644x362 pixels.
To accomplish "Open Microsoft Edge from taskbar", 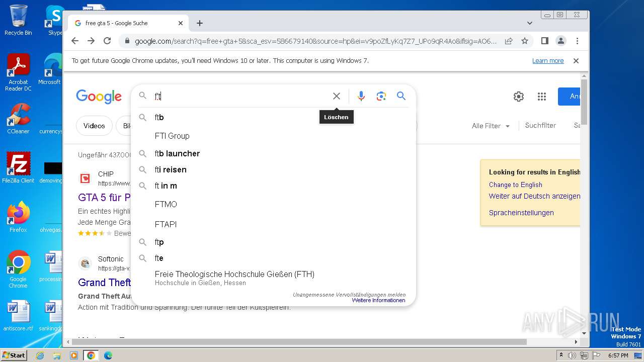I will click(x=108, y=355).
